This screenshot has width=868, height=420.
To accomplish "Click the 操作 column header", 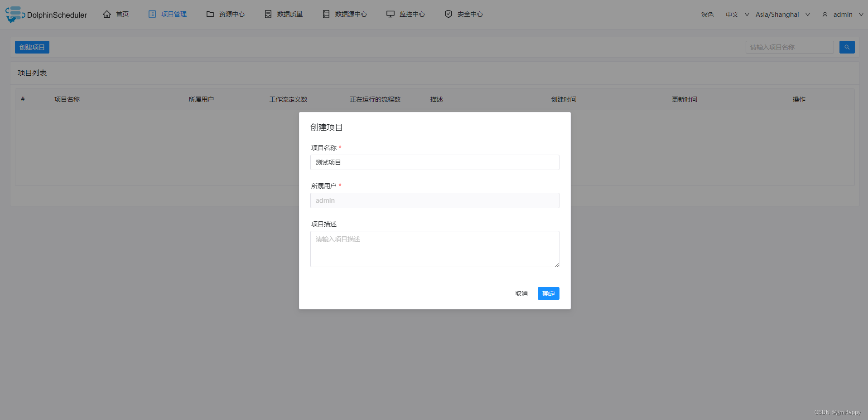I will point(799,99).
